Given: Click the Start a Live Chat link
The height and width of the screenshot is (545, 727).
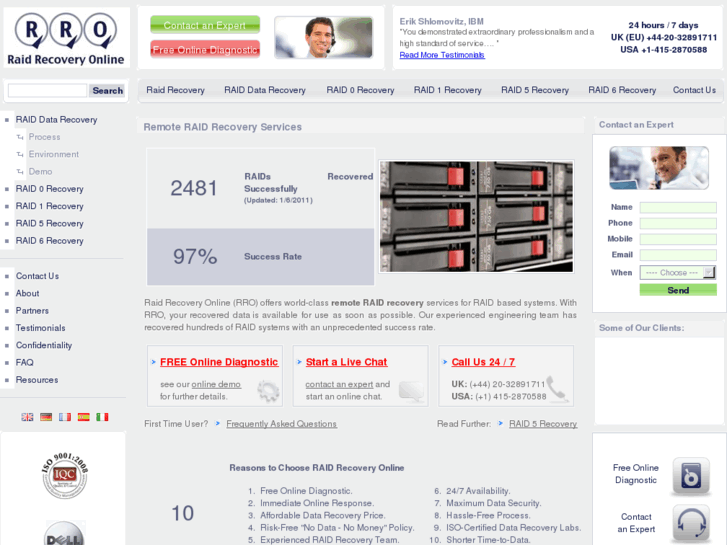Looking at the screenshot, I should pos(346,362).
